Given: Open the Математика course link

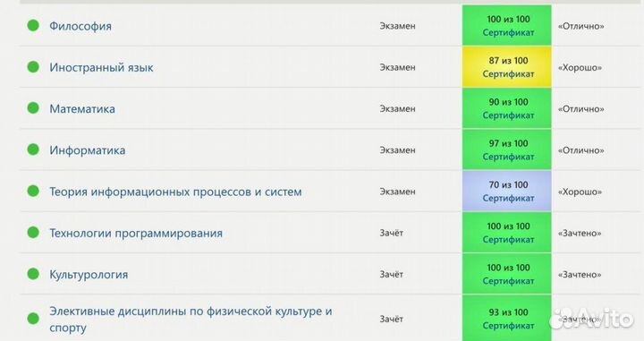Looking at the screenshot, I should (x=82, y=109).
